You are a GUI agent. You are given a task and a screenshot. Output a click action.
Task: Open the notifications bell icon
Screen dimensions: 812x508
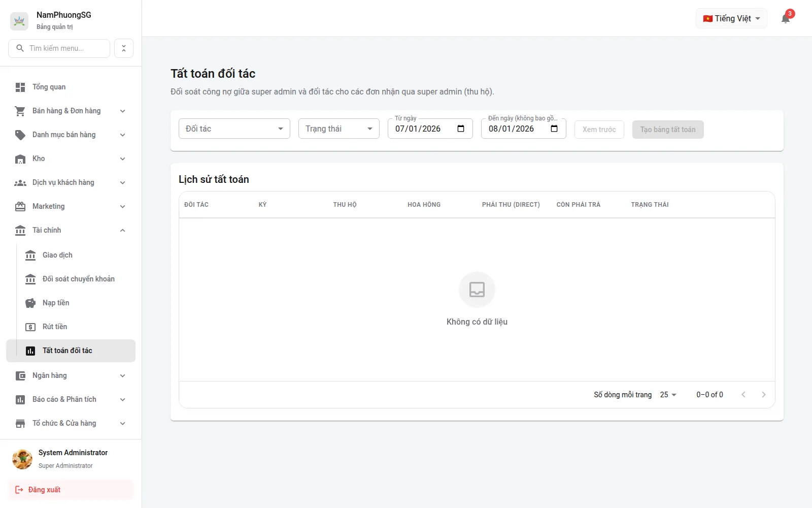786,19
